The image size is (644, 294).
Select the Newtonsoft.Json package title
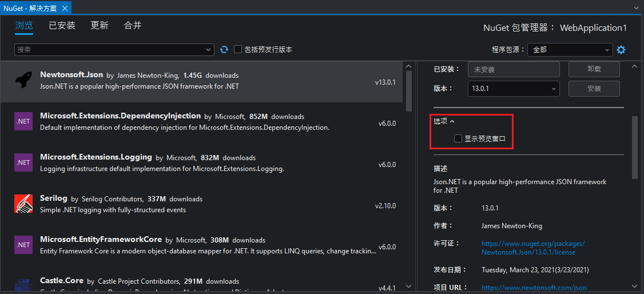pyautogui.click(x=71, y=75)
